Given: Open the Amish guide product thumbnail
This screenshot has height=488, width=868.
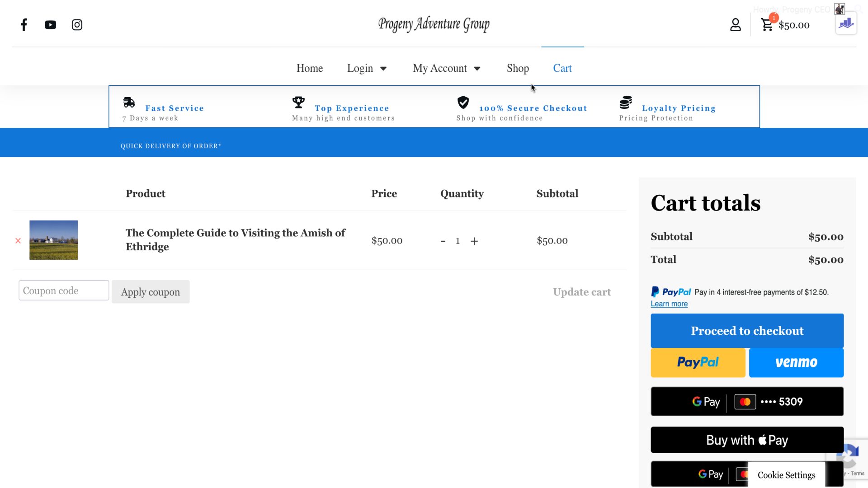Looking at the screenshot, I should 53,240.
